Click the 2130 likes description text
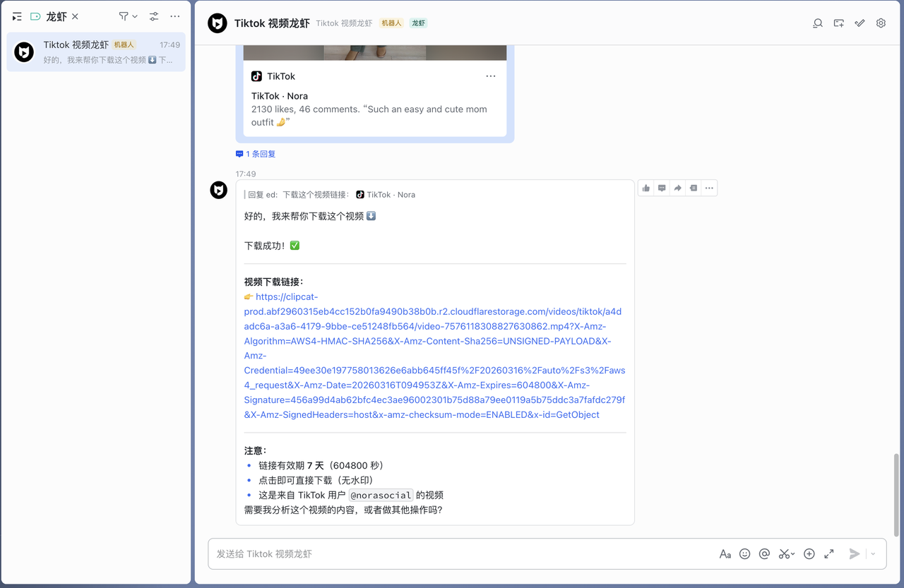 369,116
